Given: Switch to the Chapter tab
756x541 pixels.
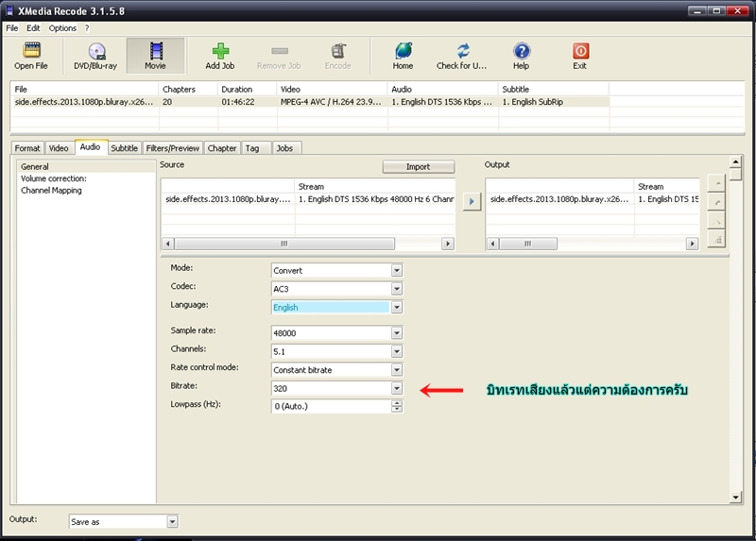Looking at the screenshot, I should [222, 148].
